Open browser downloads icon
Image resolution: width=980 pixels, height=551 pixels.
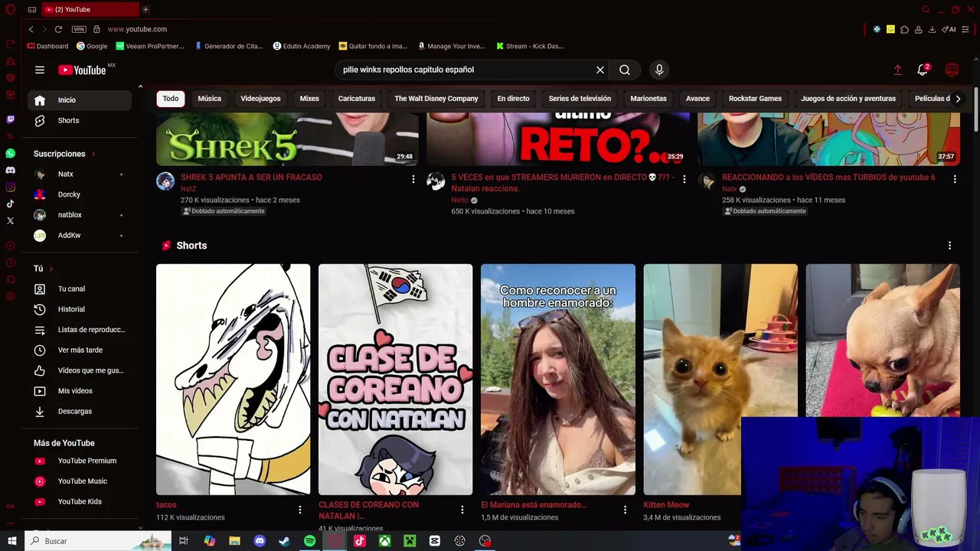pos(932,29)
